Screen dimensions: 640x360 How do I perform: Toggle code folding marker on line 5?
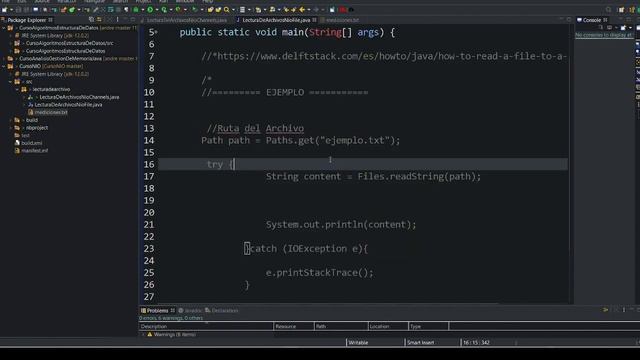point(157,32)
